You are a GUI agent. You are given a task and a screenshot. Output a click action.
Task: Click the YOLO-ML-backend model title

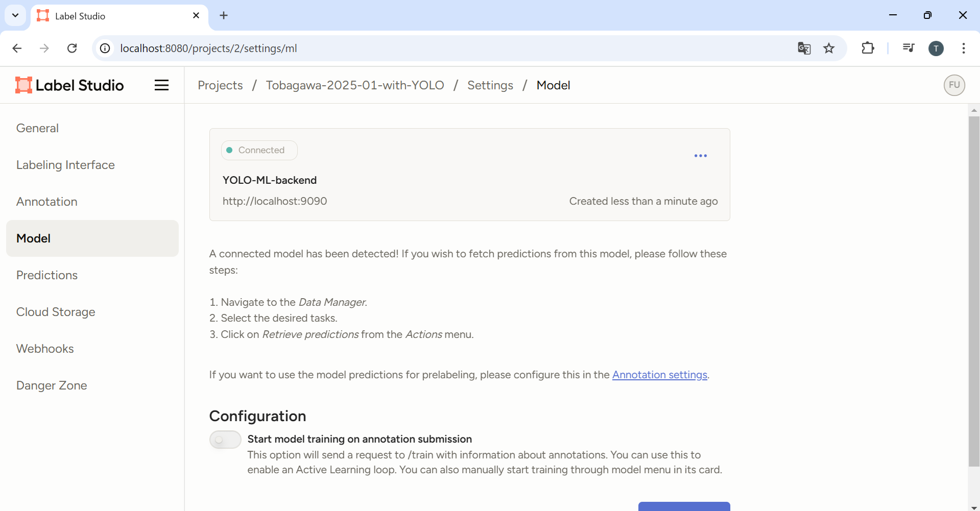[270, 180]
